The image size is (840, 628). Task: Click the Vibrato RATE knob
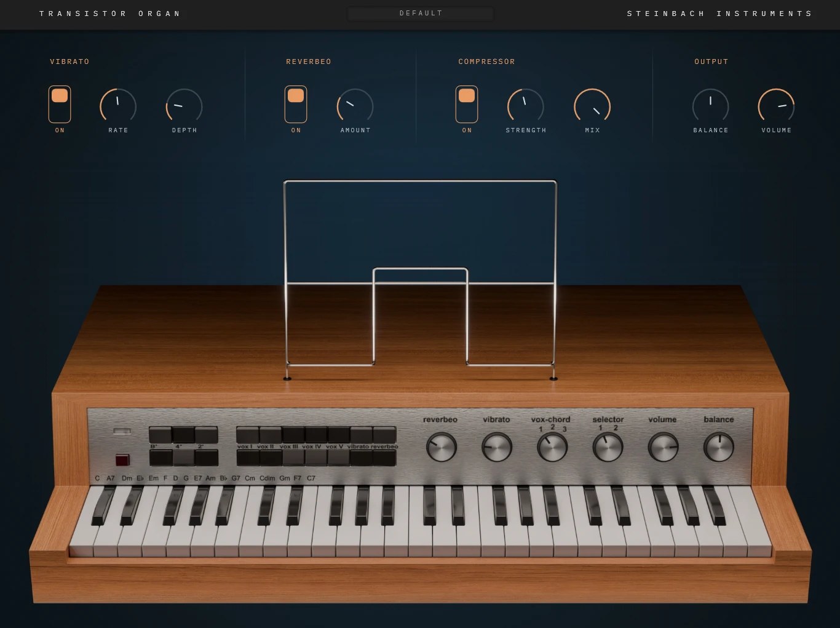click(x=118, y=106)
